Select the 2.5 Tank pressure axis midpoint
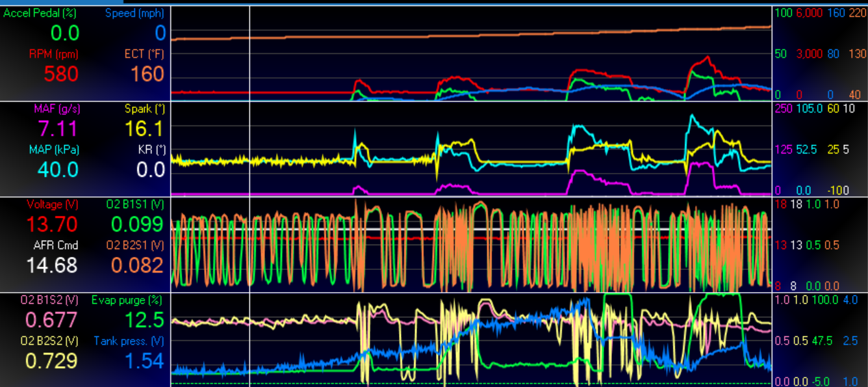This screenshot has width=868, height=387. click(852, 340)
